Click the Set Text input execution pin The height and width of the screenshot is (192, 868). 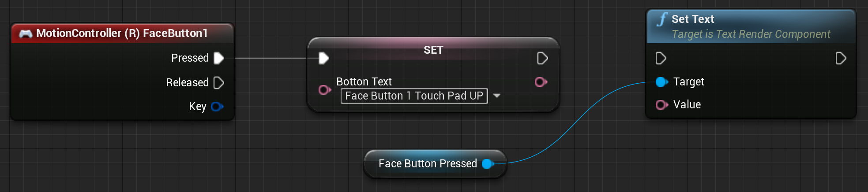661,58
